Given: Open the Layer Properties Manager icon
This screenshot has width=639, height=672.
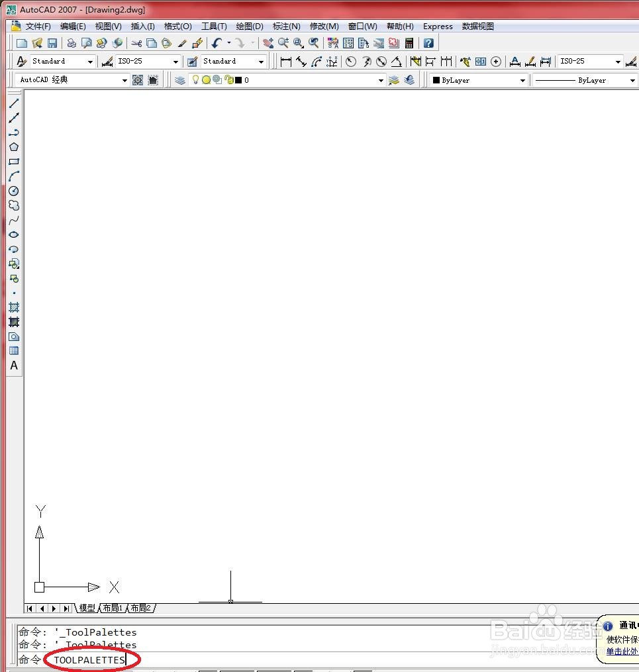Looking at the screenshot, I should (x=180, y=80).
